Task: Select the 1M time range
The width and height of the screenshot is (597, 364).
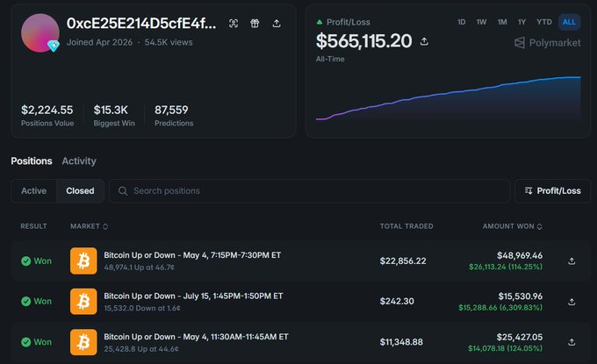Action: 502,22
